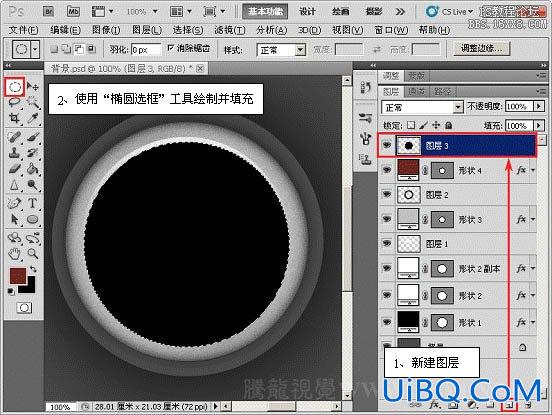Open the 图层(L) menu
This screenshot has height=415, width=552.
pos(147,30)
